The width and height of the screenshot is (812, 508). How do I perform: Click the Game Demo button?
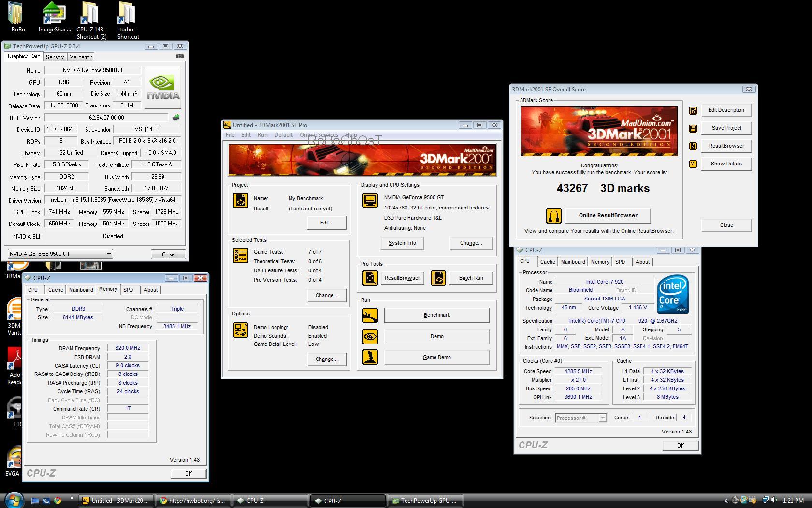pyautogui.click(x=437, y=357)
